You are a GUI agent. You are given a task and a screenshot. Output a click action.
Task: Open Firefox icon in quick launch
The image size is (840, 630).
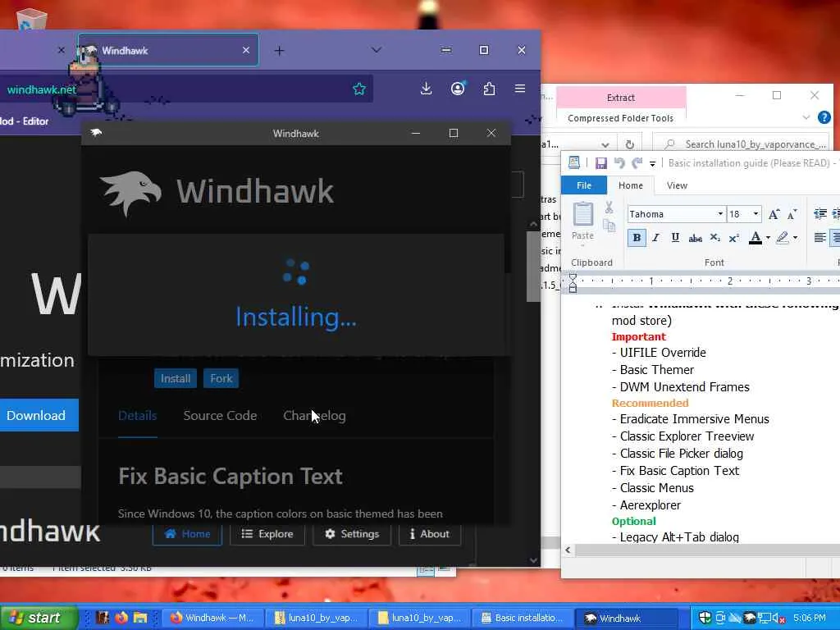(x=121, y=618)
